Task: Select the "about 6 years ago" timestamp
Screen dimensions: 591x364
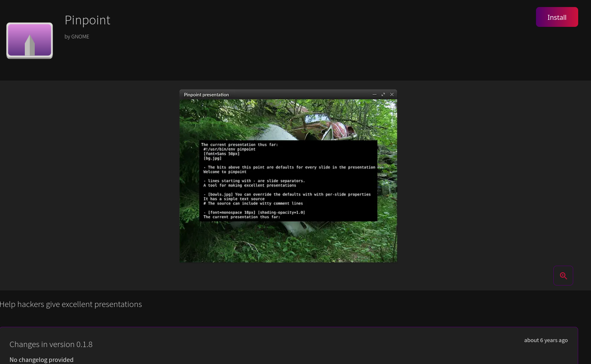Action: pyautogui.click(x=546, y=340)
